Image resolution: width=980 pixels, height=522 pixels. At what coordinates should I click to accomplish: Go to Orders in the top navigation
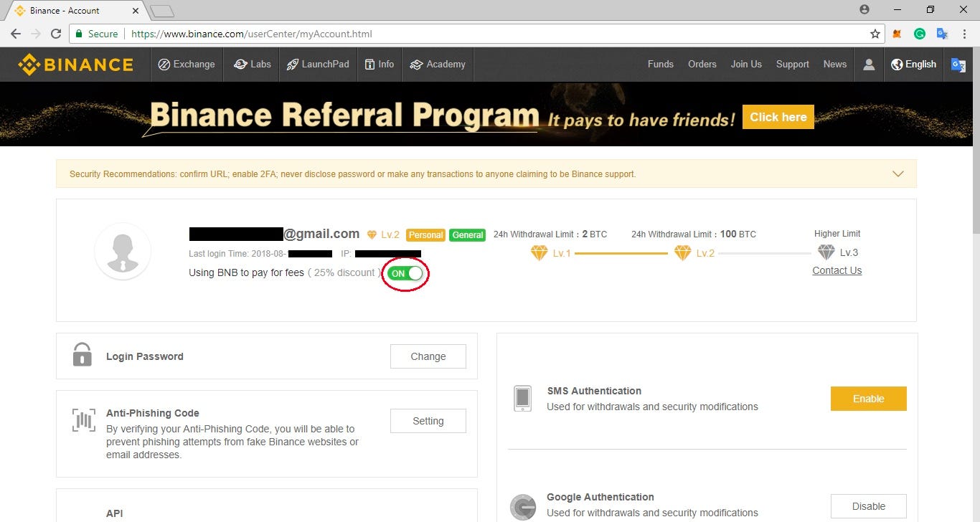[x=702, y=64]
